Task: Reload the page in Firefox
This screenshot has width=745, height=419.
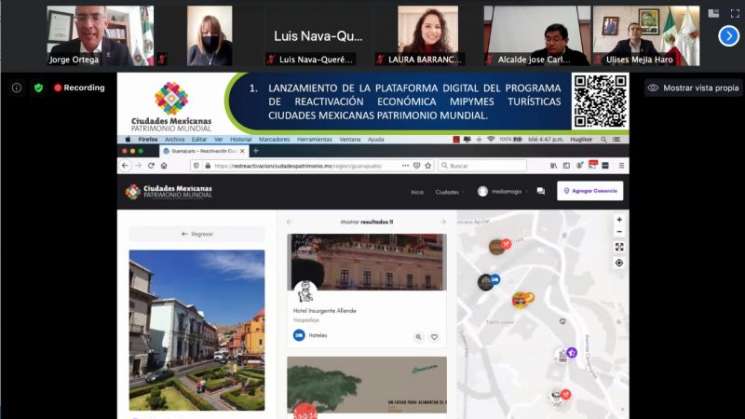Action: click(x=151, y=166)
